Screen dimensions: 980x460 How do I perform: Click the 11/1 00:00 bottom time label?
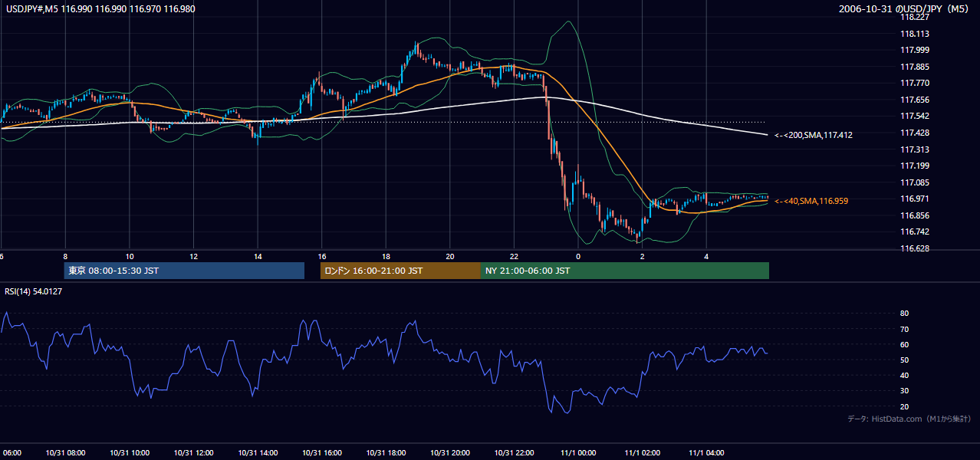tap(578, 452)
